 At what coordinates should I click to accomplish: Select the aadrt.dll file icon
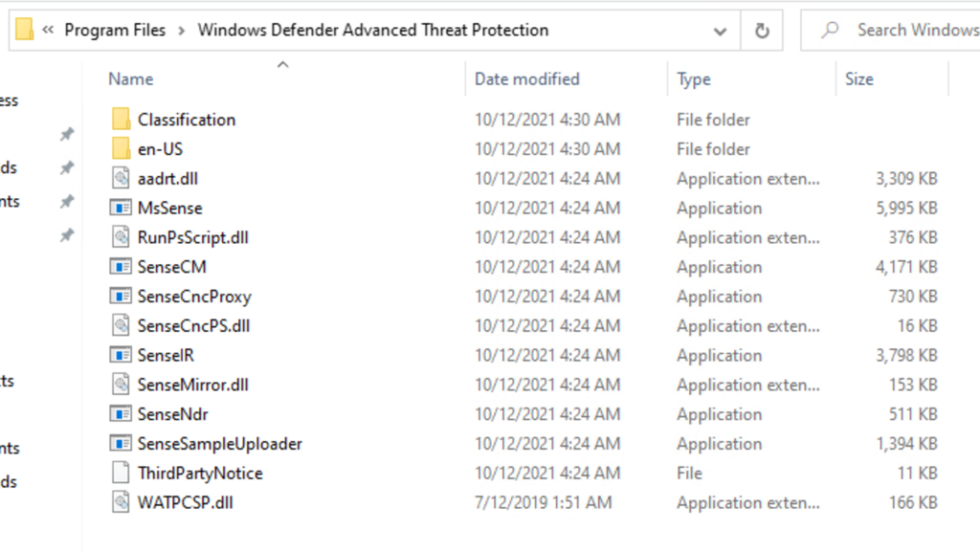pos(121,178)
